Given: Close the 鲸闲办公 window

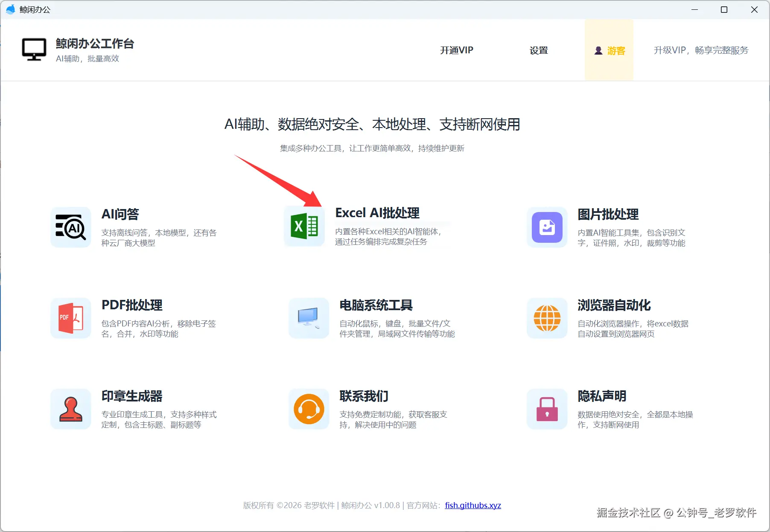Looking at the screenshot, I should pos(754,9).
